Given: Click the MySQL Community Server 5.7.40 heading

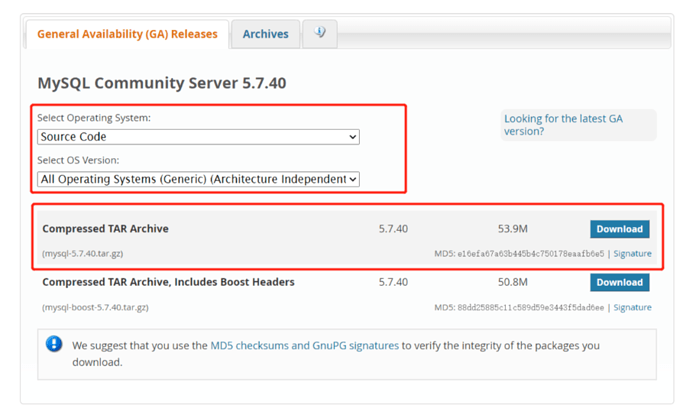Looking at the screenshot, I should (161, 83).
